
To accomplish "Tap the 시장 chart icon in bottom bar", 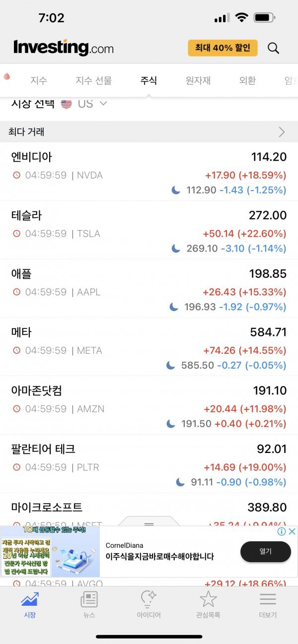I will [x=30, y=599].
